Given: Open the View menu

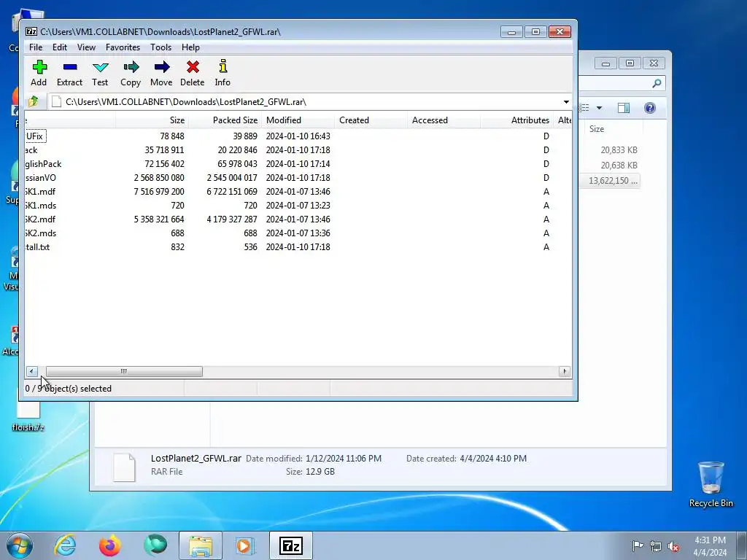Looking at the screenshot, I should point(86,47).
